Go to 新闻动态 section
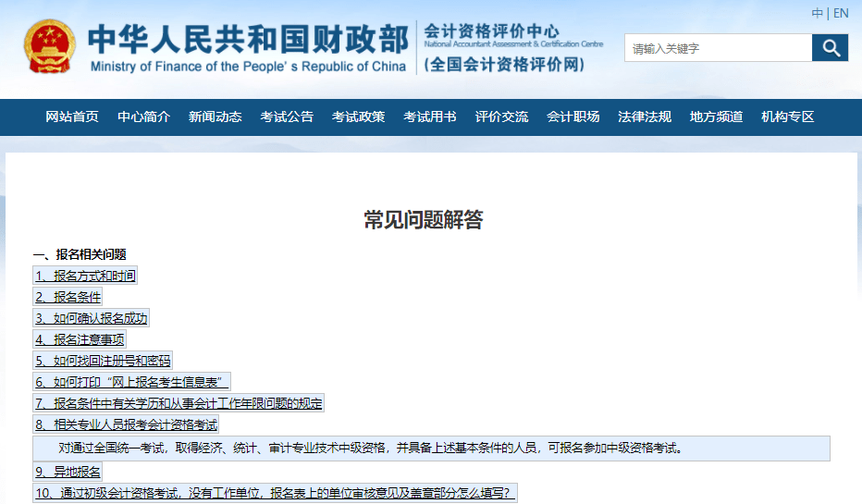This screenshot has height=504, width=862. point(215,117)
